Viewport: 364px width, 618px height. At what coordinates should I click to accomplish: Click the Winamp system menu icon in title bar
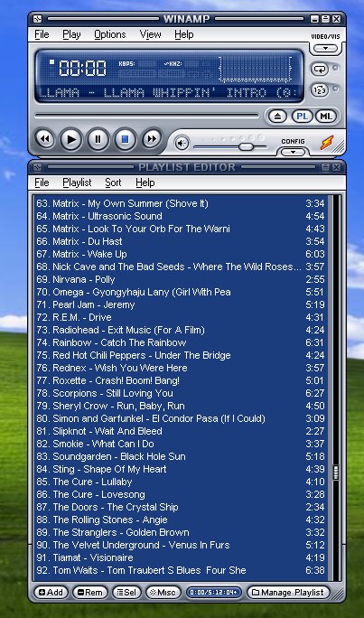coord(37,19)
